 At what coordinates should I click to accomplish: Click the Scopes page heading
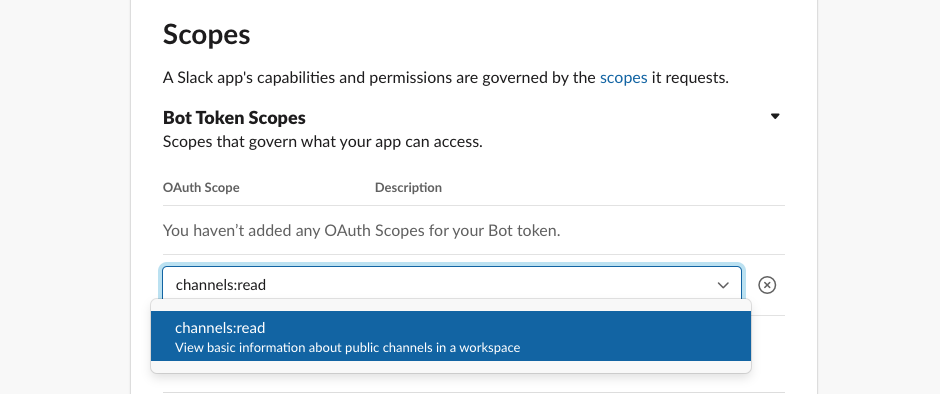207,34
